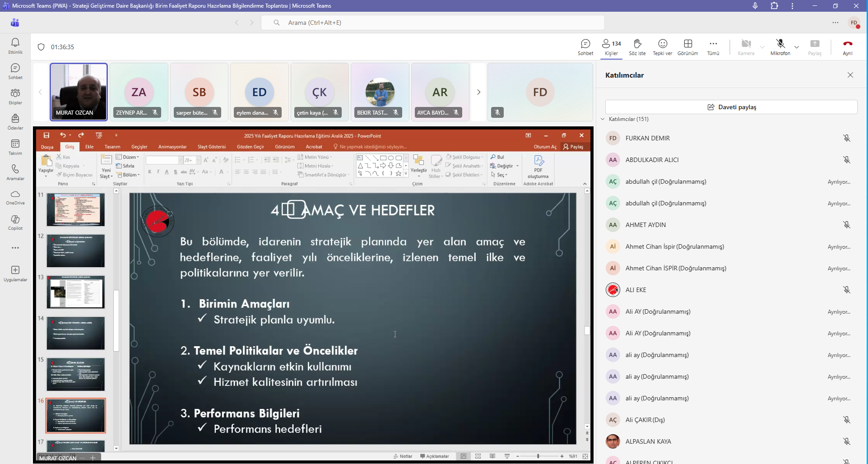Click the Paylaş share content button

pos(815,47)
